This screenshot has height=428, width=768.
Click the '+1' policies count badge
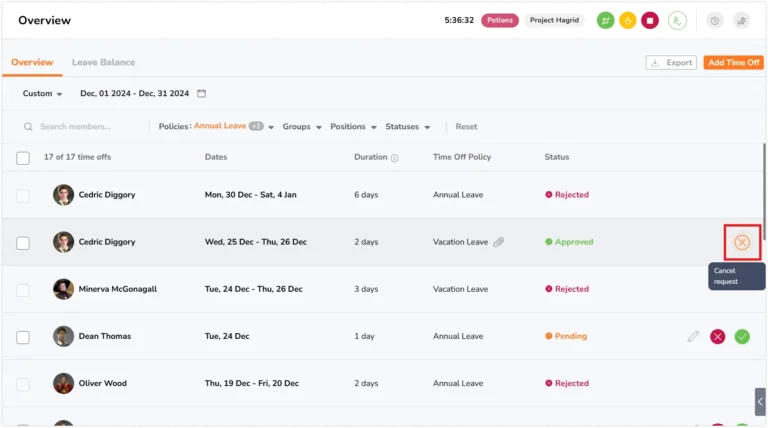256,126
